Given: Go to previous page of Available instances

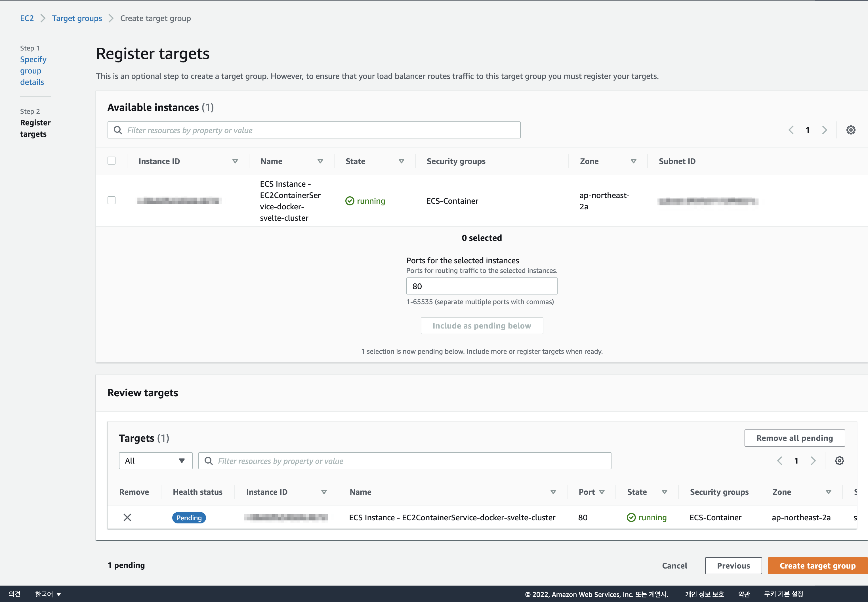Looking at the screenshot, I should coord(791,130).
